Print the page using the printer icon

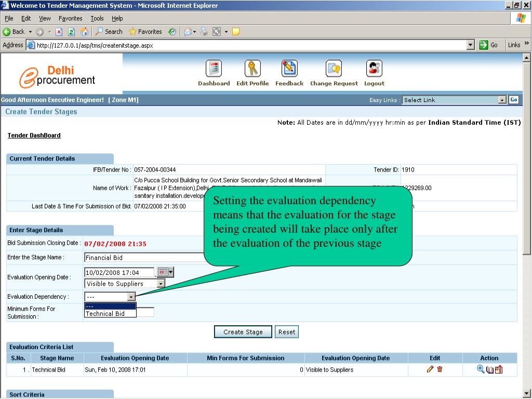click(x=204, y=32)
